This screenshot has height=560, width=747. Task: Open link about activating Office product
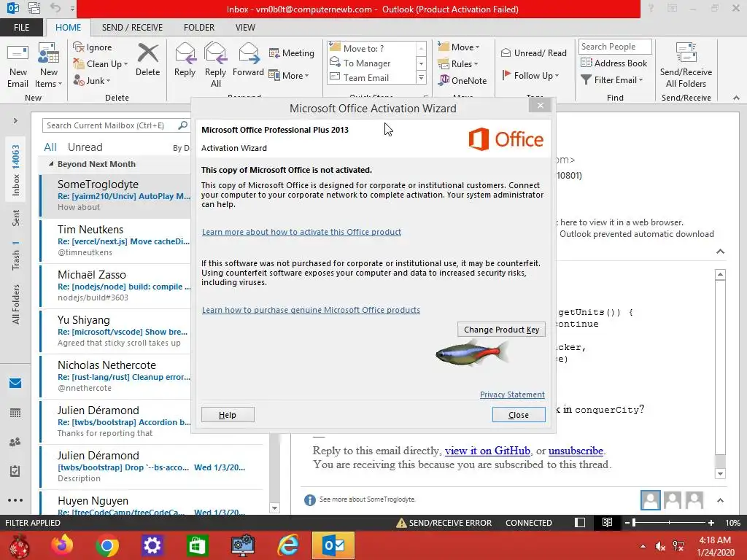[x=301, y=232]
